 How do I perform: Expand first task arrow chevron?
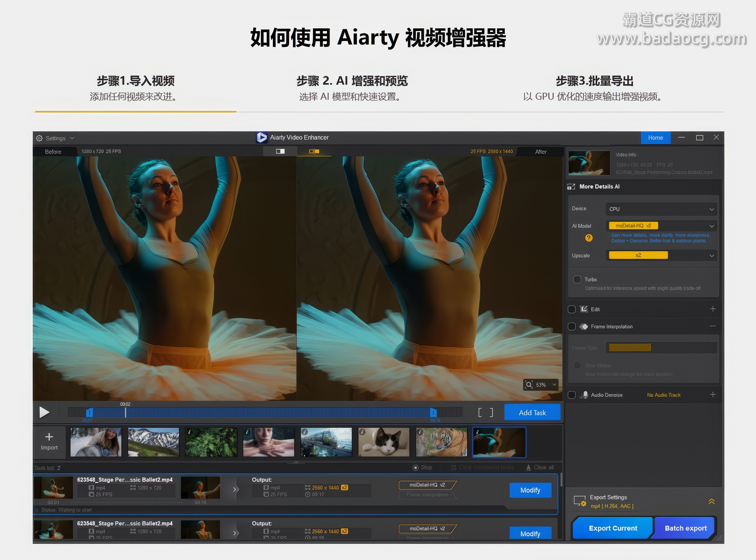pyautogui.click(x=235, y=490)
